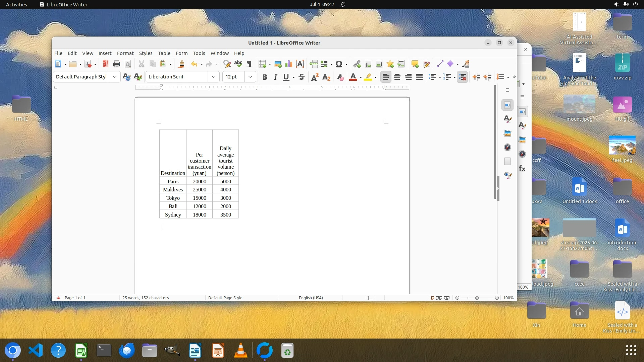The width and height of the screenshot is (644, 362).
Task: Click English (USA) language in status bar
Action: click(x=311, y=298)
